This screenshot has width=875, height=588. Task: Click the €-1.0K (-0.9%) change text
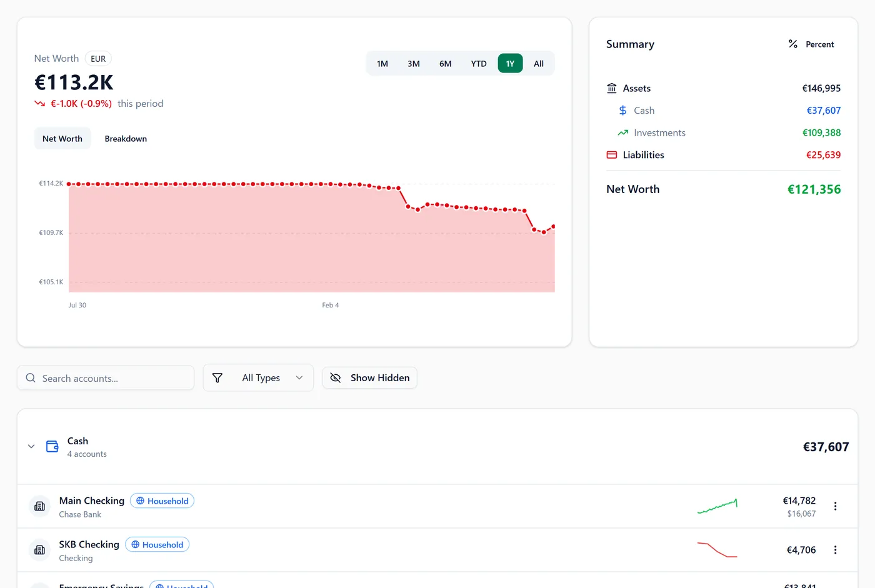pyautogui.click(x=81, y=104)
